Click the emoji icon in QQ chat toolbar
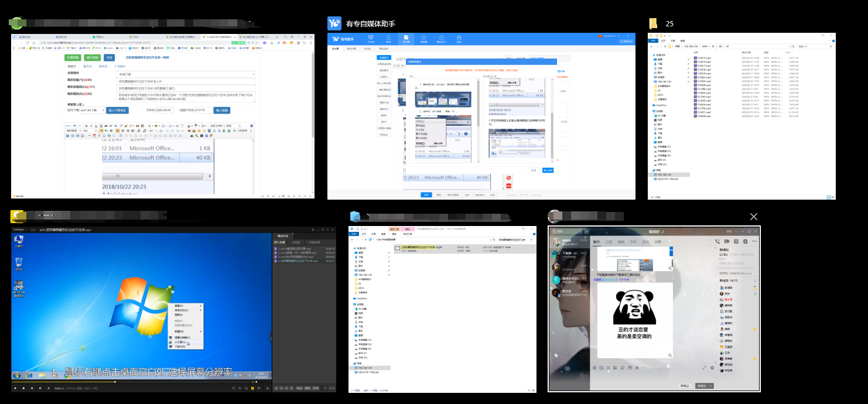The width and height of the screenshot is (868, 404). pos(594,368)
